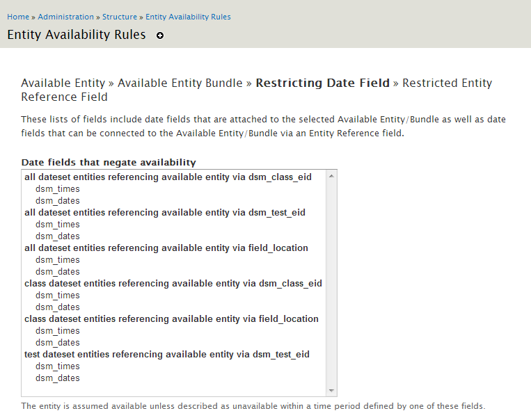The image size is (531, 420).
Task: Click the list box scroll up arrow
Action: click(x=331, y=176)
